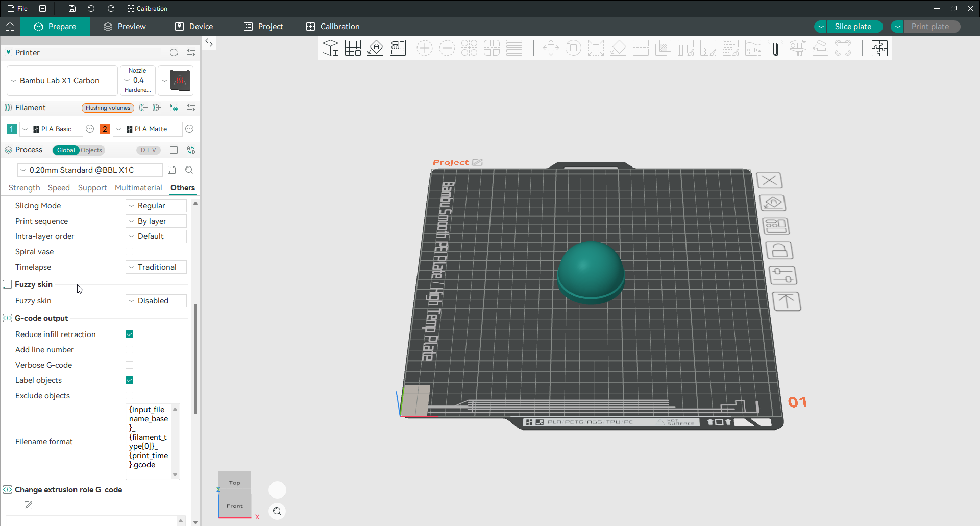
Task: Click the canvas zoom magnifier icon
Action: coord(277,511)
